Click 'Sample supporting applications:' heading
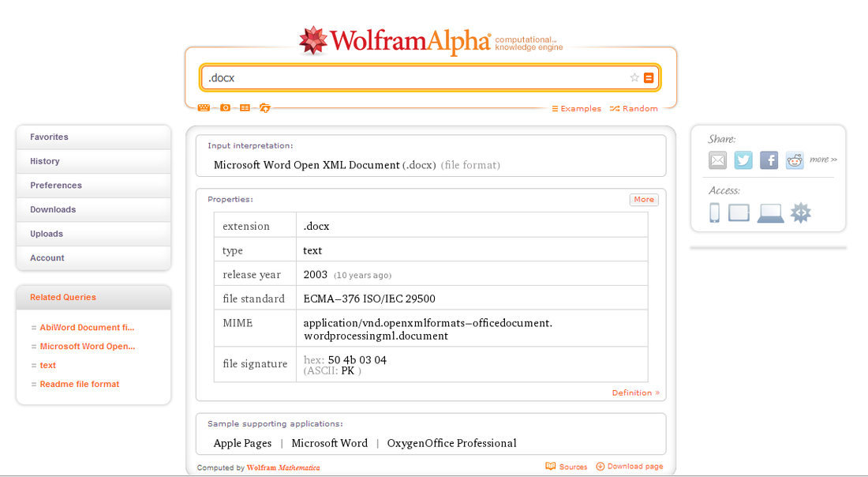The width and height of the screenshot is (868, 477). (x=275, y=424)
